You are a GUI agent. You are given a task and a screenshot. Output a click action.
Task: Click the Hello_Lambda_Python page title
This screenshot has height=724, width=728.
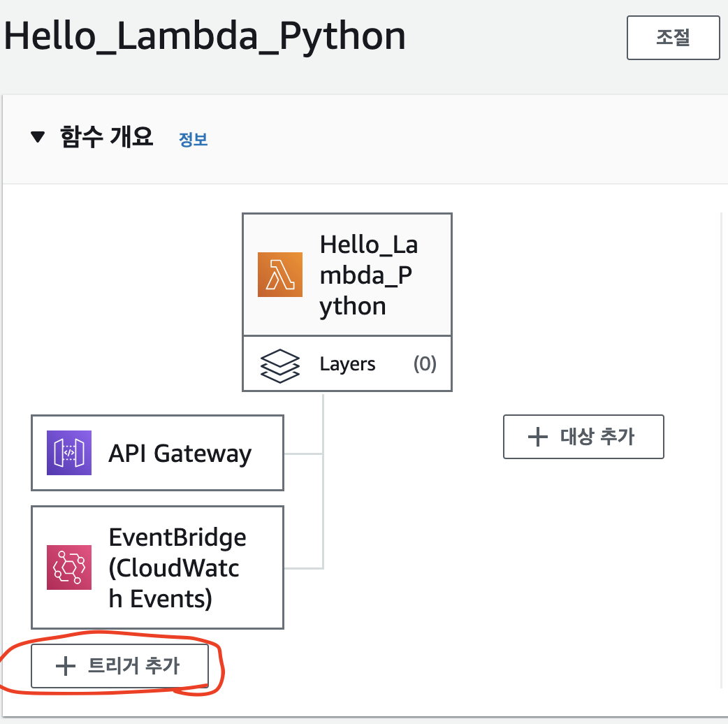point(205,36)
